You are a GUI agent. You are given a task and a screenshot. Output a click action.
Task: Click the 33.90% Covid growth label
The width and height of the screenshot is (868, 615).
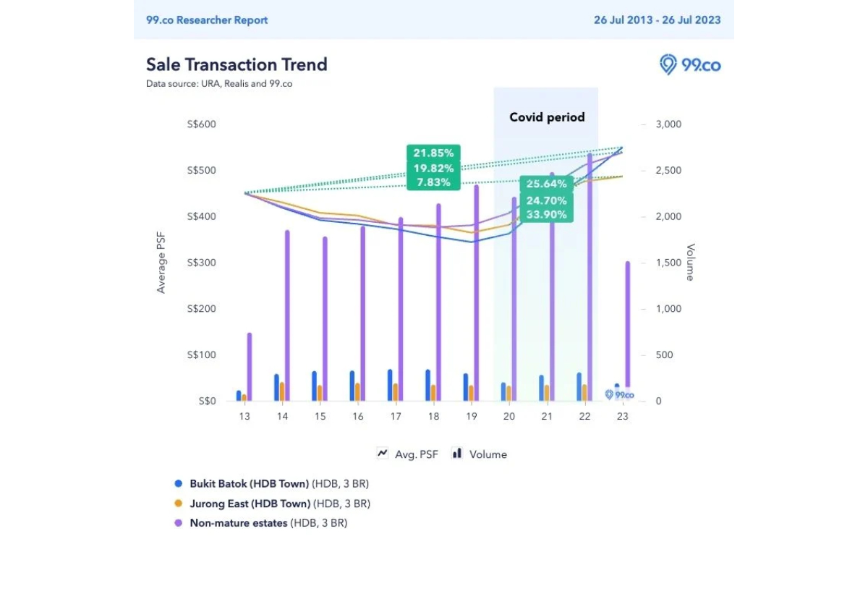pyautogui.click(x=546, y=214)
